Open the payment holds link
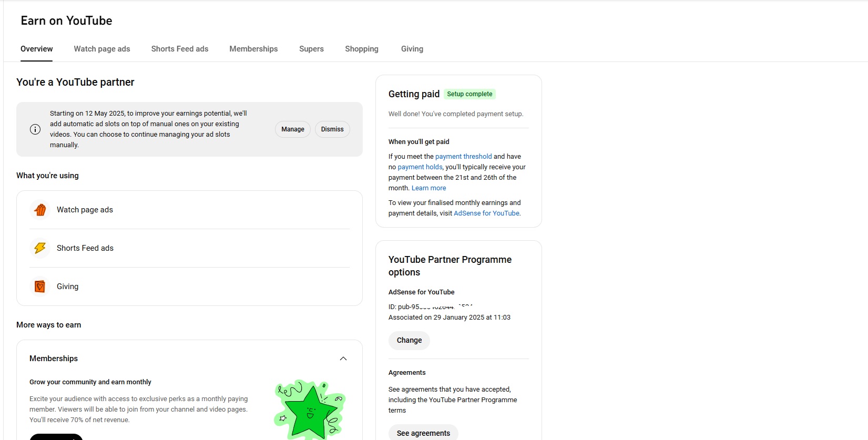The image size is (868, 440). click(x=420, y=167)
